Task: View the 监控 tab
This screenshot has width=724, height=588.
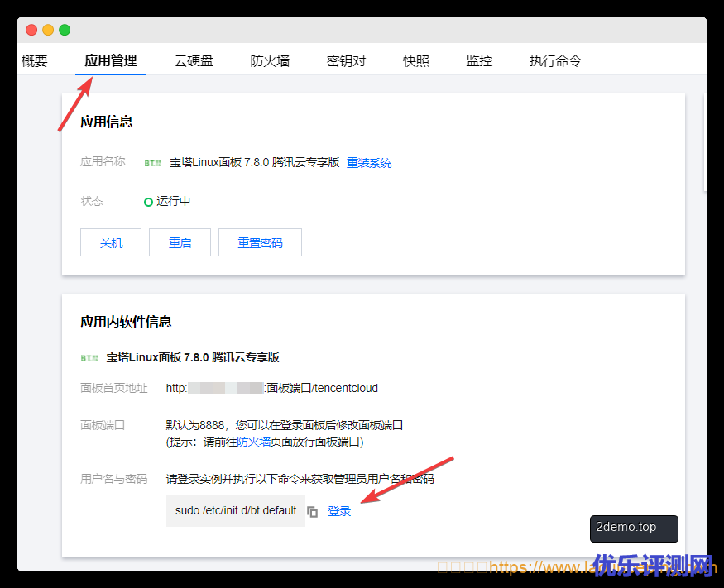Action: click(x=479, y=60)
